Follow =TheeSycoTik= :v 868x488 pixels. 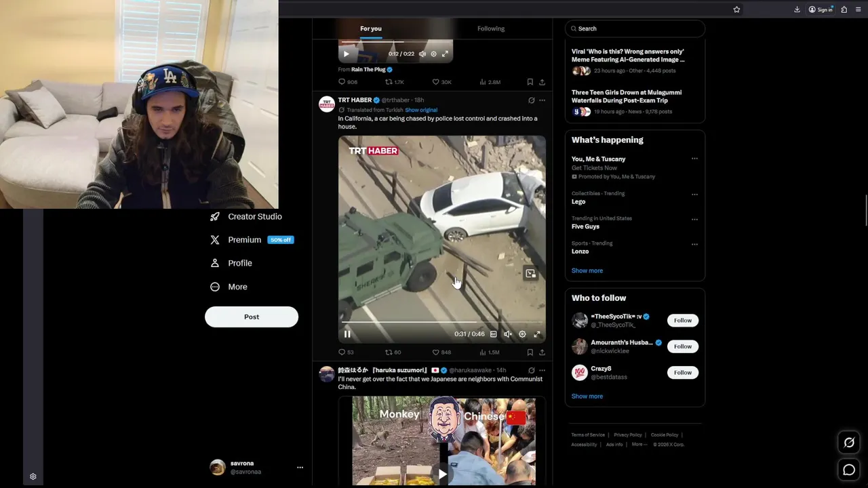point(683,320)
